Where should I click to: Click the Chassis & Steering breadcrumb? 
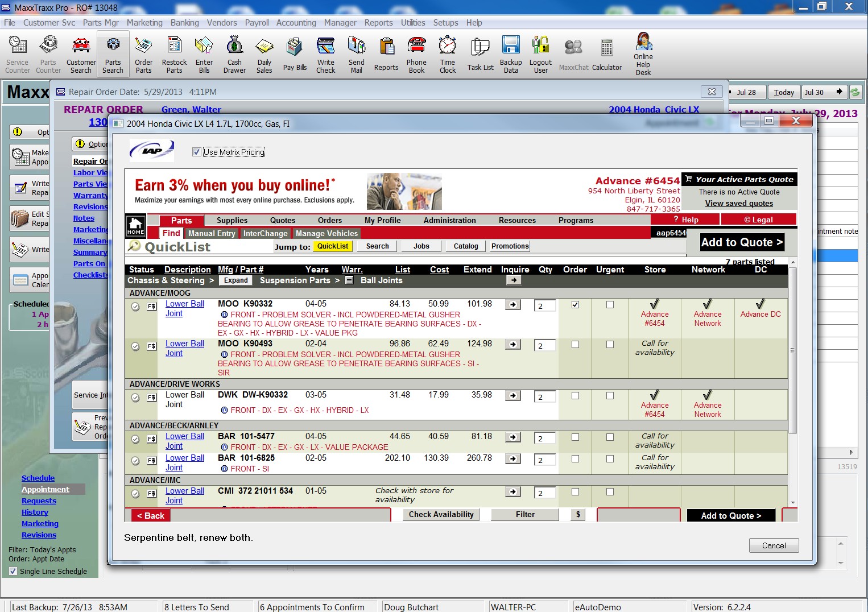click(x=166, y=280)
